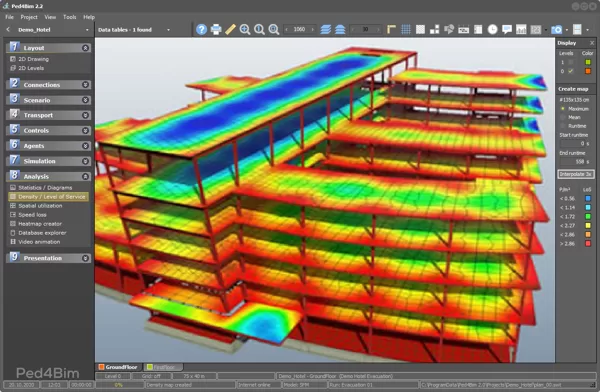Click the Interpolate 3x button

pos(576,174)
